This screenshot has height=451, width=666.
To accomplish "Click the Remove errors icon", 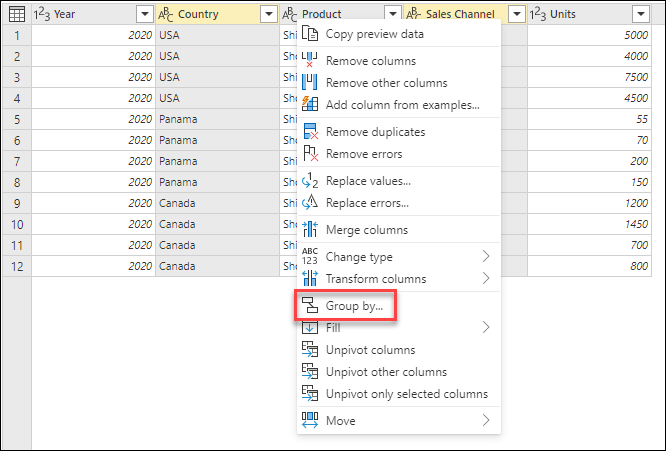I will coord(310,154).
